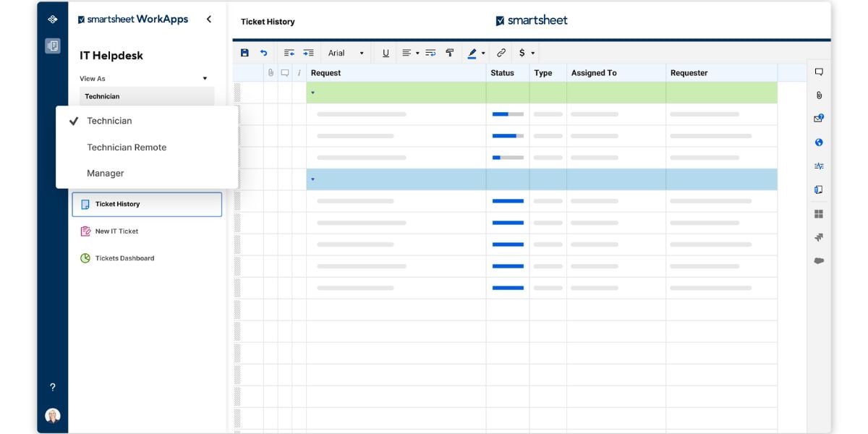
Task: Insert a hyperlink with the link icon
Action: click(x=501, y=53)
